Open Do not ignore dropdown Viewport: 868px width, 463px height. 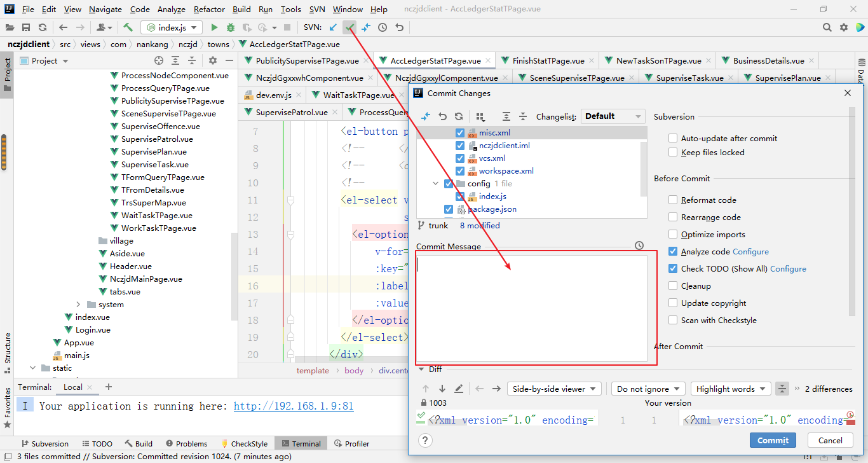point(648,389)
